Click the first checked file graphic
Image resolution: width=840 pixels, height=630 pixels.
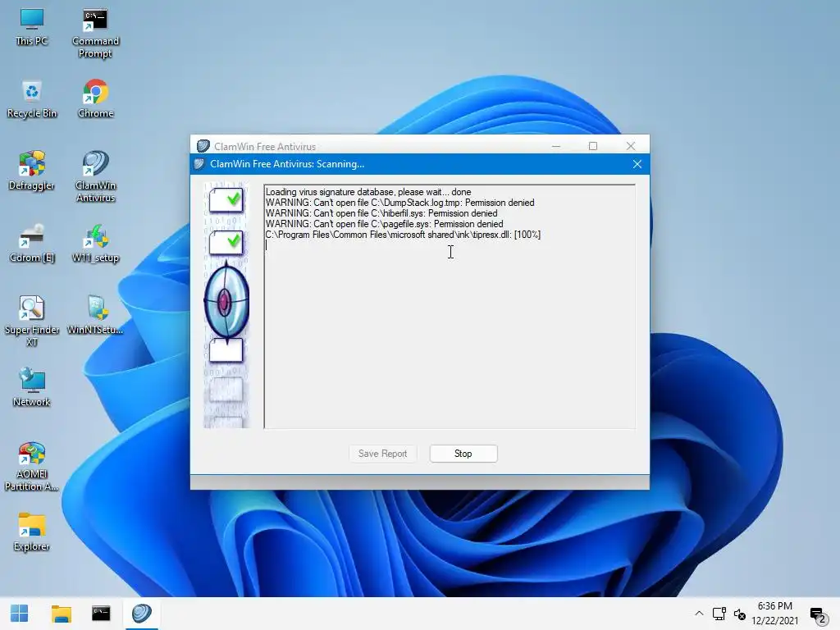[x=226, y=200]
